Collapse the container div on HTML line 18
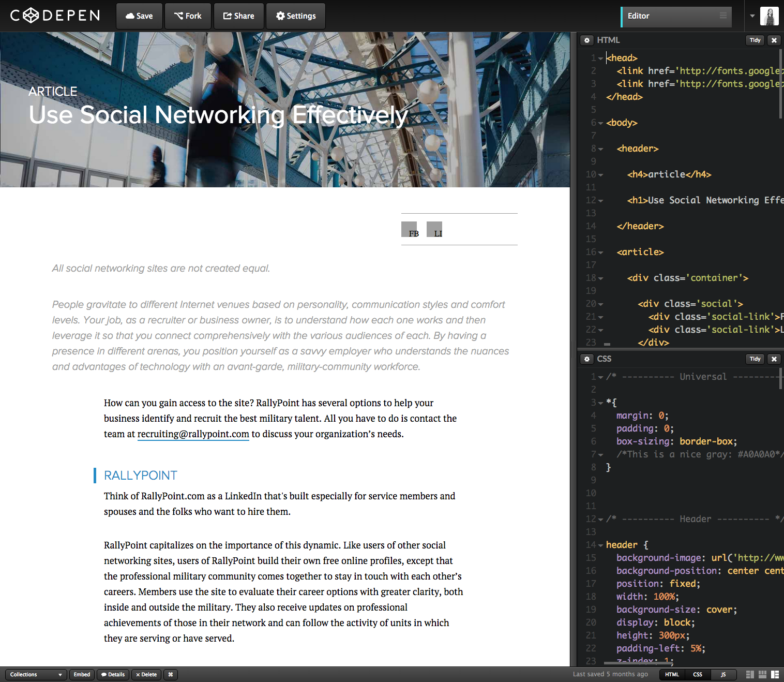 tap(600, 278)
